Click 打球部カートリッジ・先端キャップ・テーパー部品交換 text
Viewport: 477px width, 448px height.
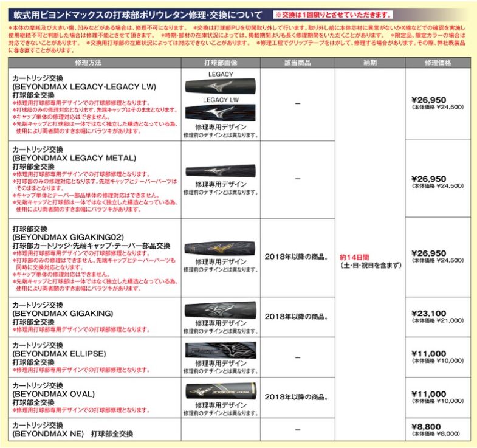coord(91,246)
